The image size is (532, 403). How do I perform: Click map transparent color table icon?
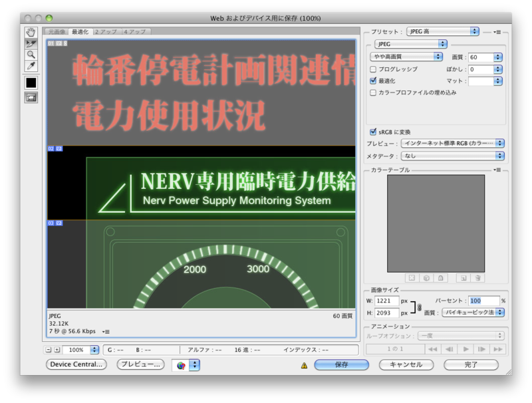[412, 278]
